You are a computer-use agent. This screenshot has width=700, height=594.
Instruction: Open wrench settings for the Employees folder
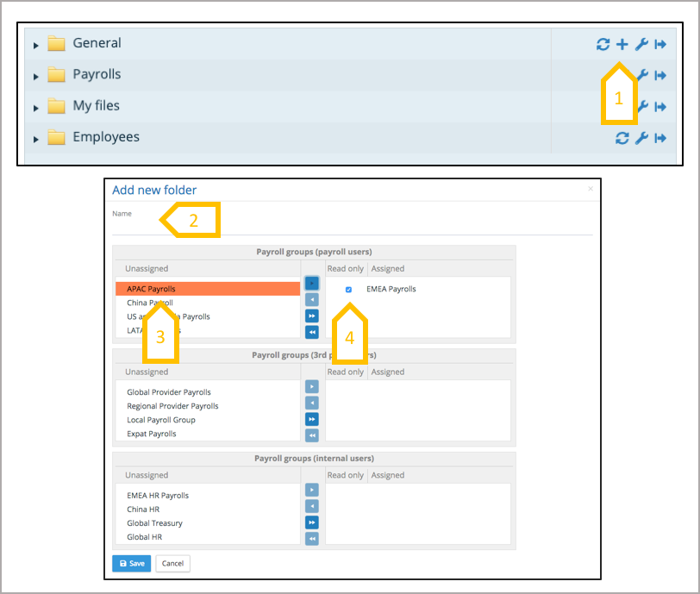pos(641,138)
